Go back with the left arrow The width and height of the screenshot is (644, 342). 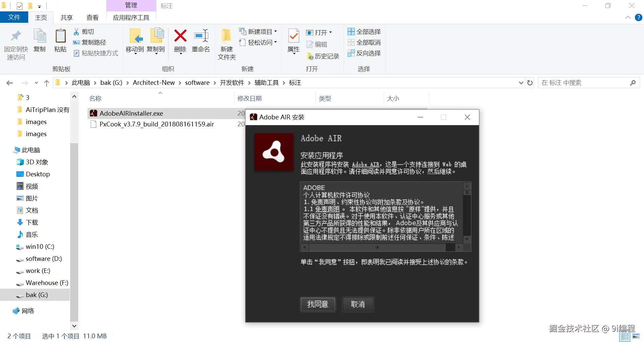[10, 83]
